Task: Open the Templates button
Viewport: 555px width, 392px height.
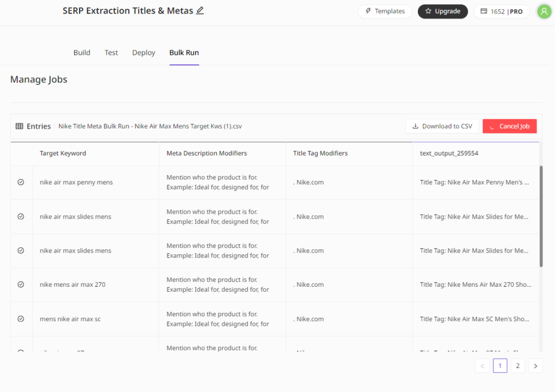Action: pos(385,11)
